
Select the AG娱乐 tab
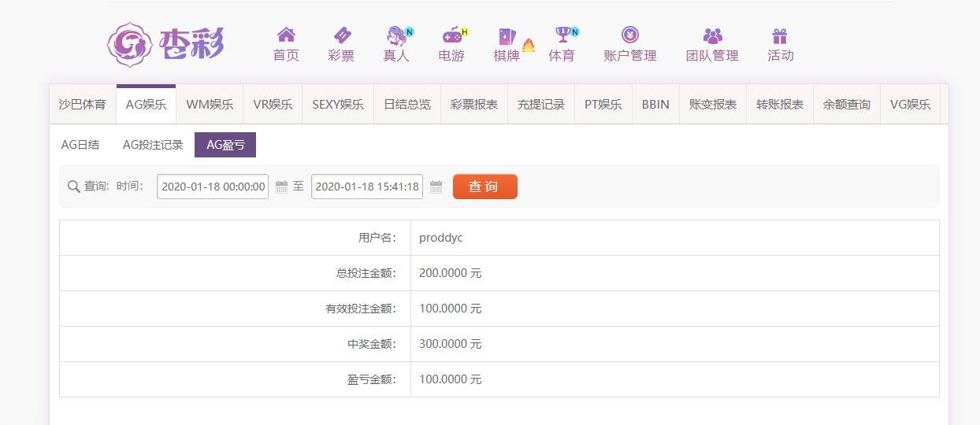point(147,104)
